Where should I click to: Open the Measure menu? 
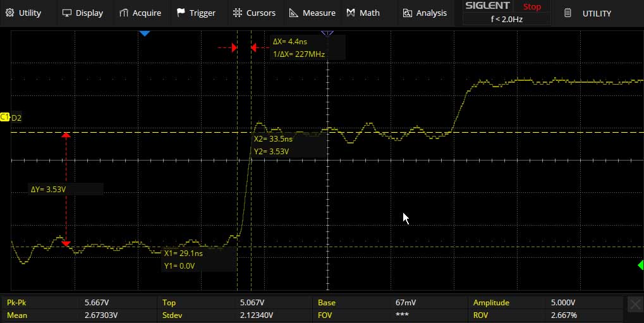pyautogui.click(x=312, y=13)
